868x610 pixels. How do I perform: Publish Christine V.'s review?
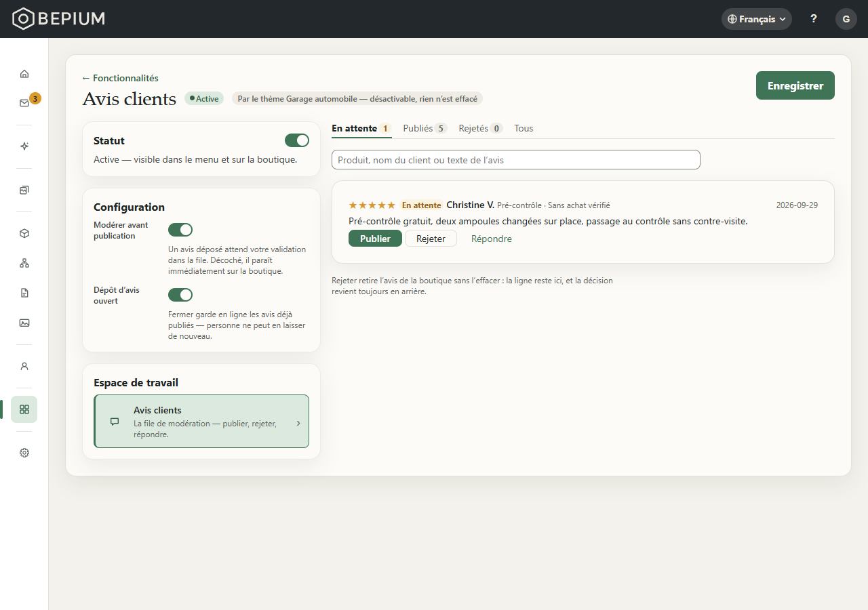click(375, 239)
